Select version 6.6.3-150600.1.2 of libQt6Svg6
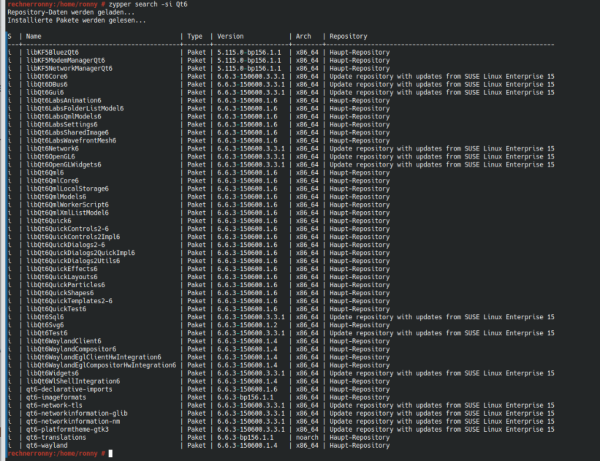The height and width of the screenshot is (461, 600). point(247,325)
